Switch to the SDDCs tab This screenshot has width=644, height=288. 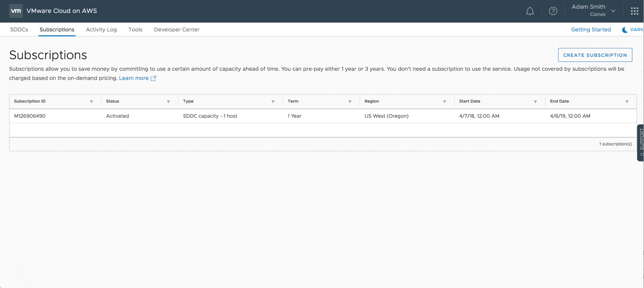19,30
